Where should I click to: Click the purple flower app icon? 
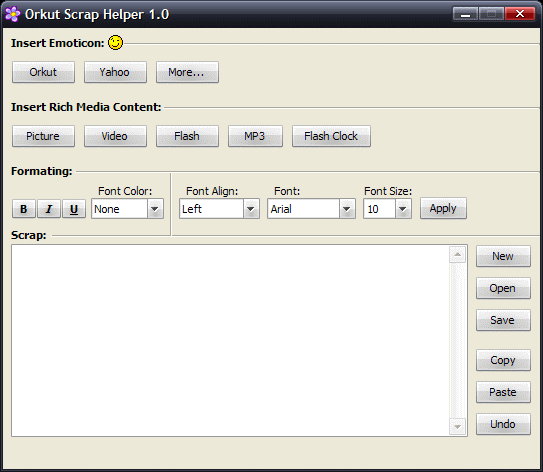tap(12, 14)
